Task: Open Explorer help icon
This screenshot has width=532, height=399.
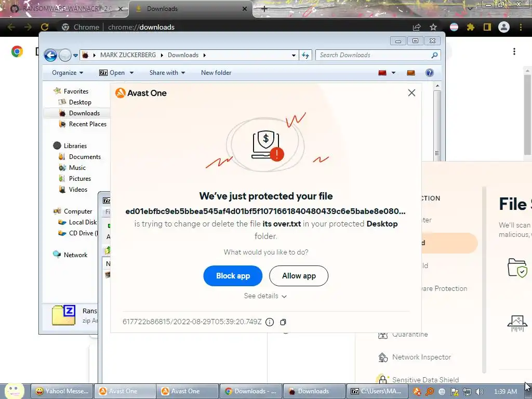Action: click(430, 73)
